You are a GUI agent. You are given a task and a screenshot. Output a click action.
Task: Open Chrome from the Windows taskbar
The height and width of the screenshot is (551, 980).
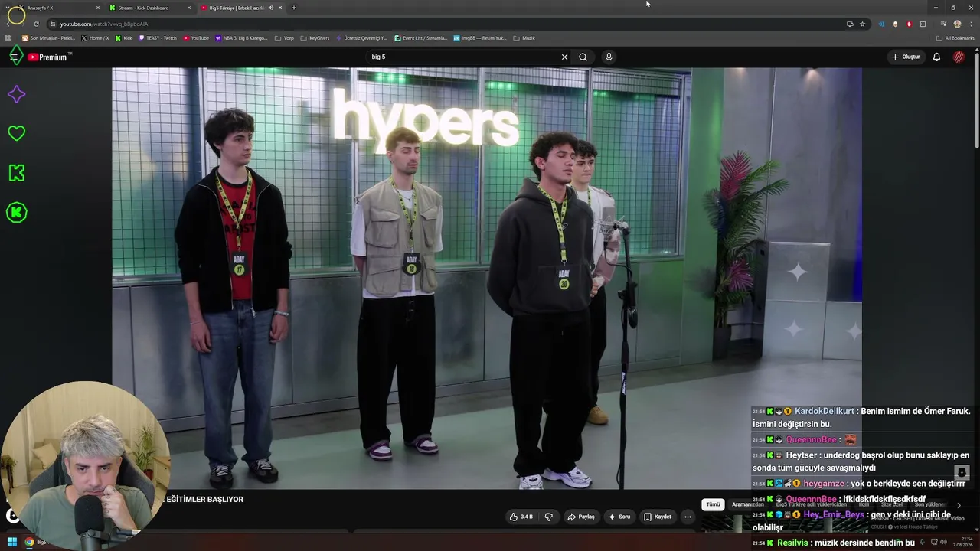pos(29,542)
